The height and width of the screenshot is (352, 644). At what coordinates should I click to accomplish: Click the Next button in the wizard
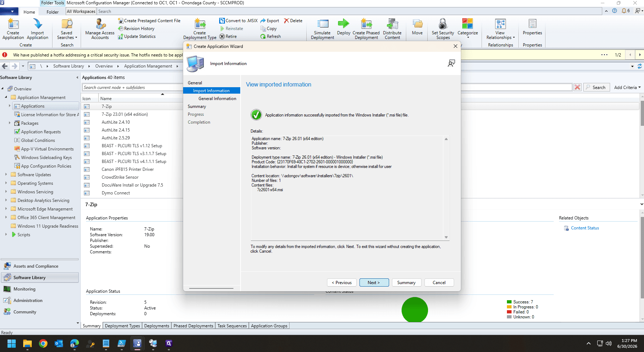(x=374, y=283)
